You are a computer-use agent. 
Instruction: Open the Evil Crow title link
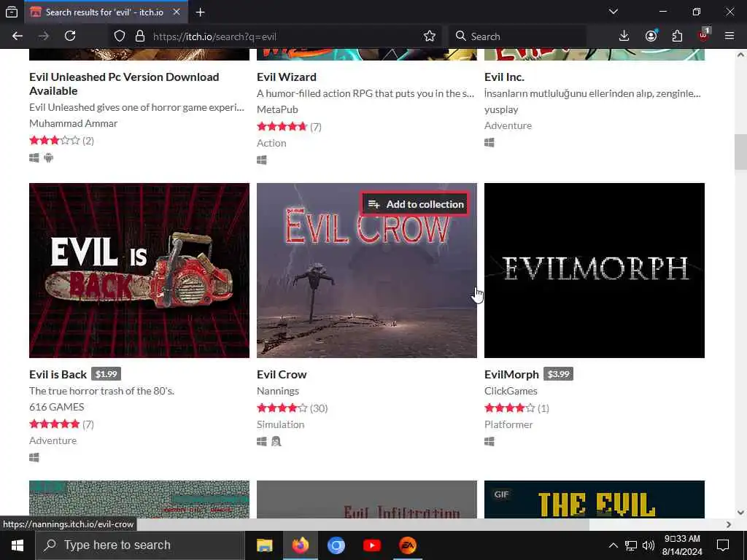click(282, 375)
